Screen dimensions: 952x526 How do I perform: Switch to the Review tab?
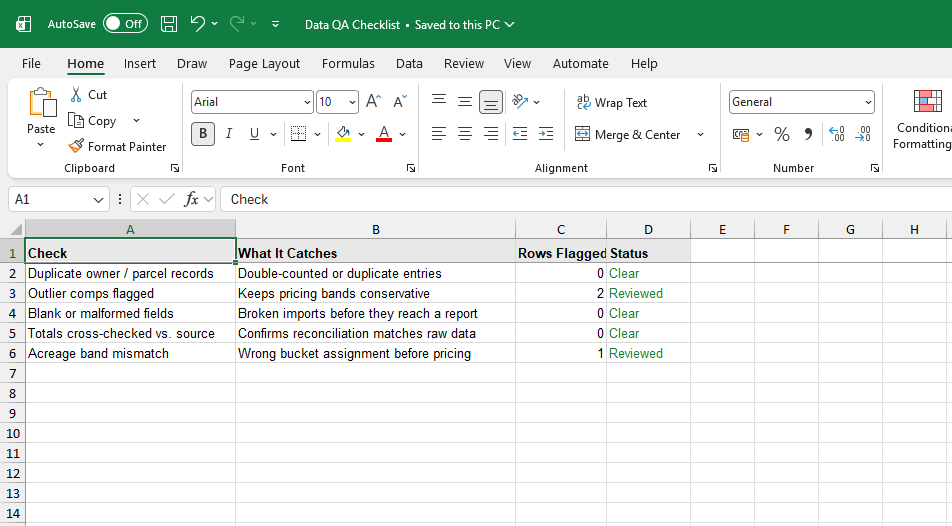coord(464,63)
